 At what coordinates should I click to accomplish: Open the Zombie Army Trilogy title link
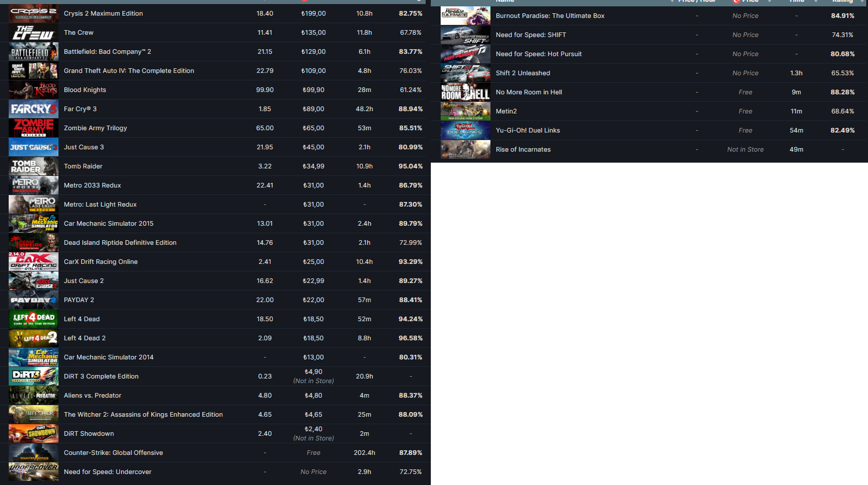coord(95,128)
